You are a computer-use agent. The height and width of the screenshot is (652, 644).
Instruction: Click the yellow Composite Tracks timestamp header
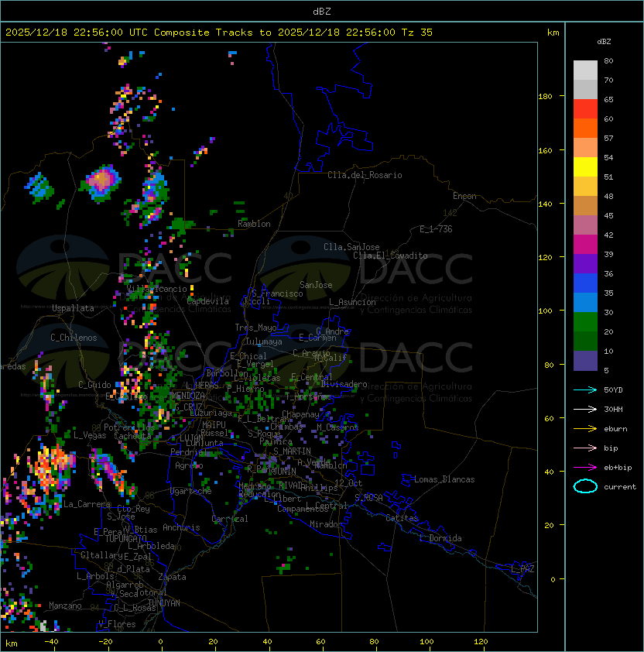[x=219, y=33]
